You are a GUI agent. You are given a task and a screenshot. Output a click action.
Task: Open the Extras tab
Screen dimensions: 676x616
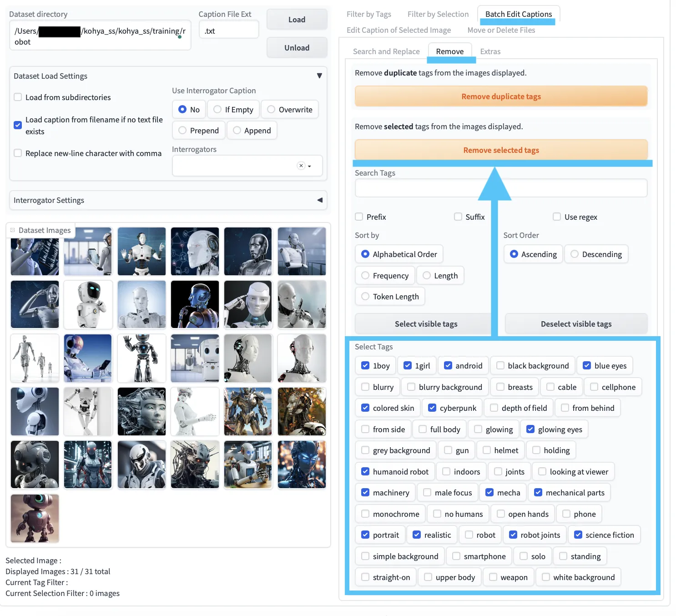(x=490, y=51)
